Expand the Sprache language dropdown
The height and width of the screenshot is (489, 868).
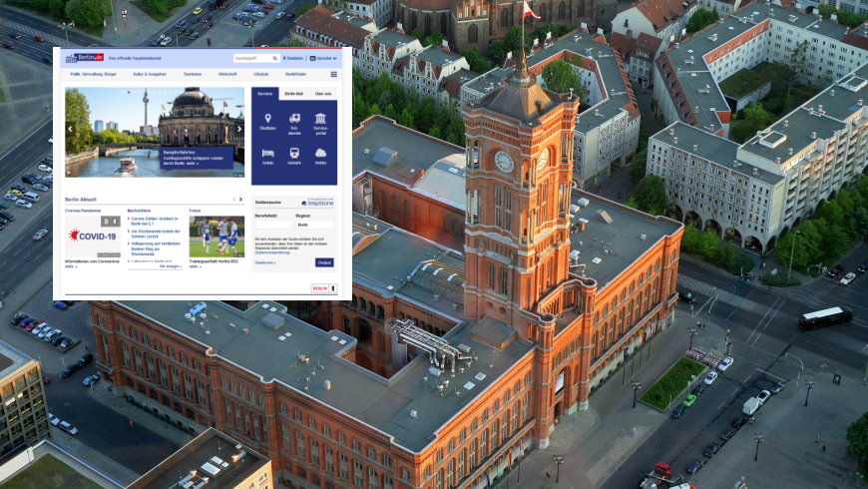tap(323, 58)
